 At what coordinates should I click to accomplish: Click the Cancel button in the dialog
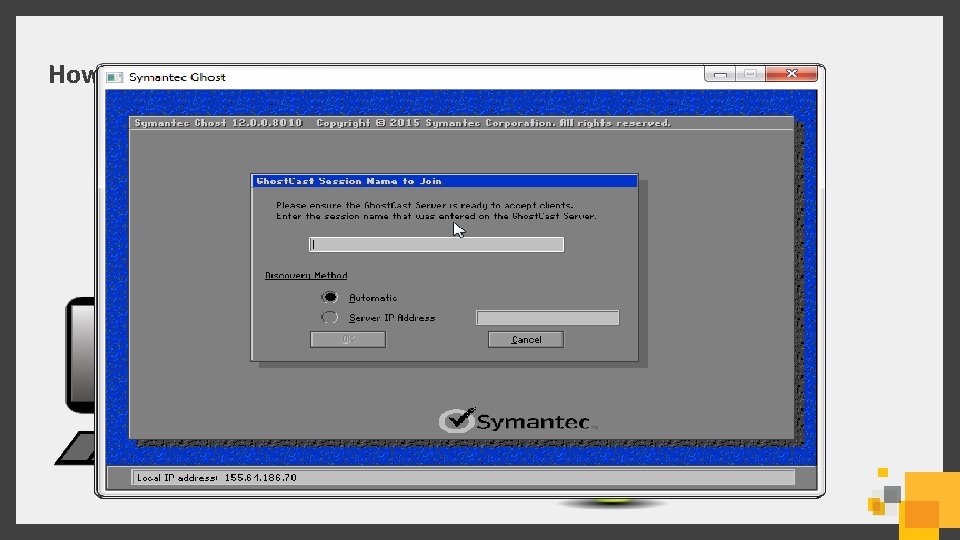[x=525, y=339]
